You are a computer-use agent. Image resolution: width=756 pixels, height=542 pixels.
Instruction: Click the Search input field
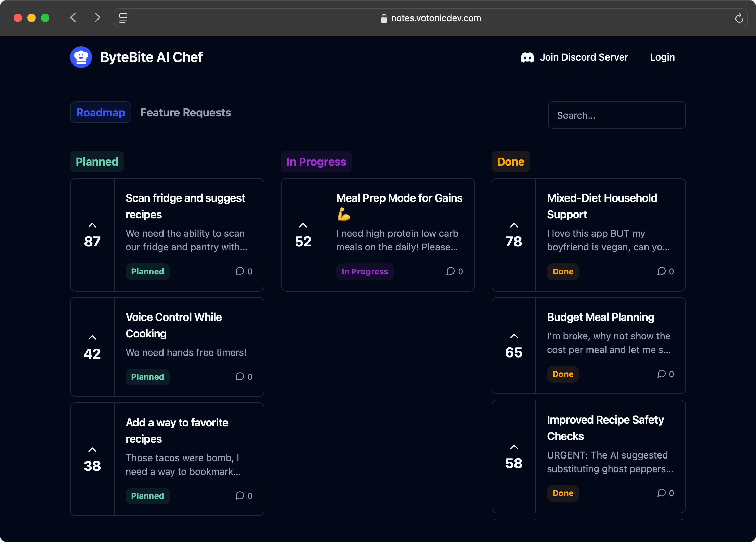coord(617,115)
